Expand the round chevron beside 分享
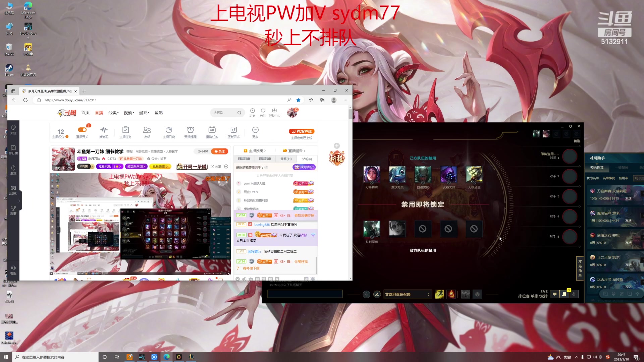 tap(226, 167)
